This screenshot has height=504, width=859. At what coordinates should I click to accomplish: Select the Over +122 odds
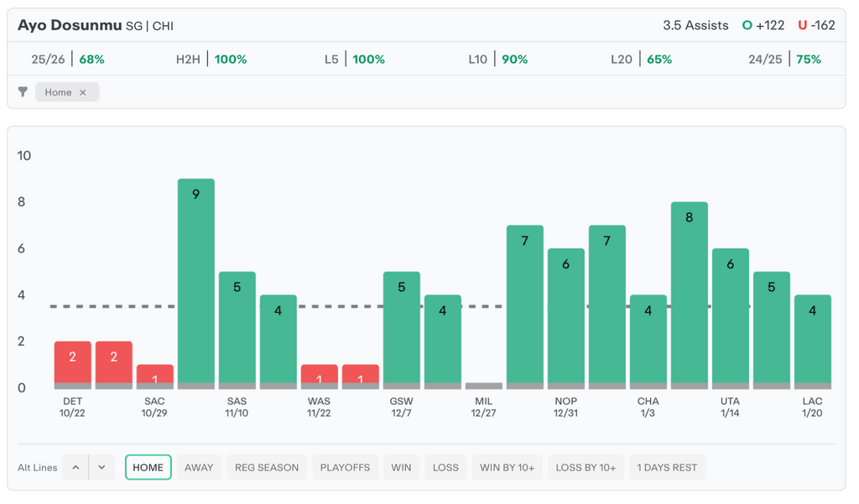(763, 25)
